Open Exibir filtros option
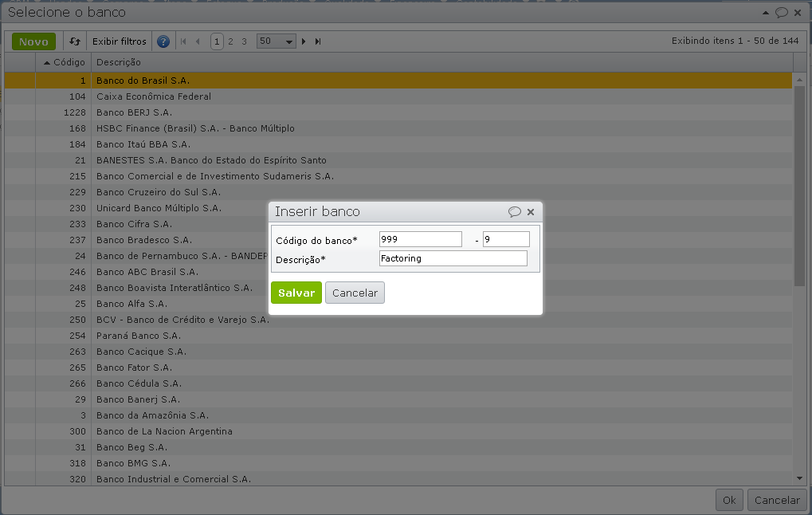Viewport: 812px width, 515px height. [x=119, y=41]
